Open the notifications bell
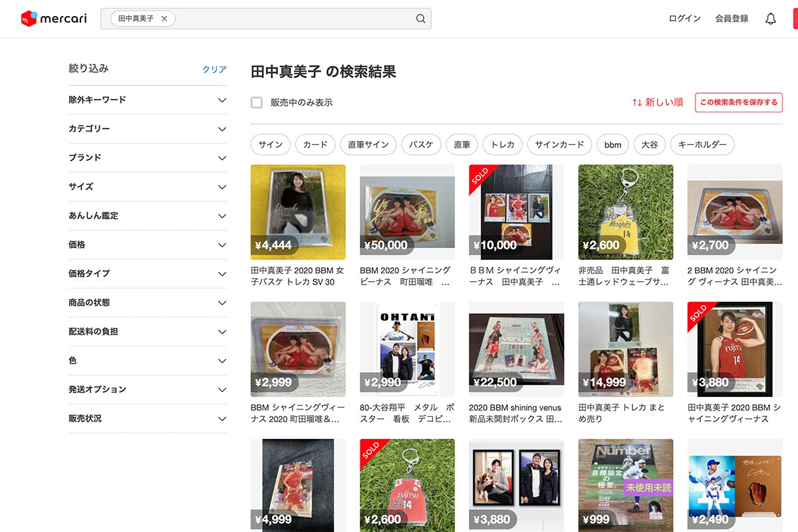The width and height of the screenshot is (798, 532). (771, 19)
